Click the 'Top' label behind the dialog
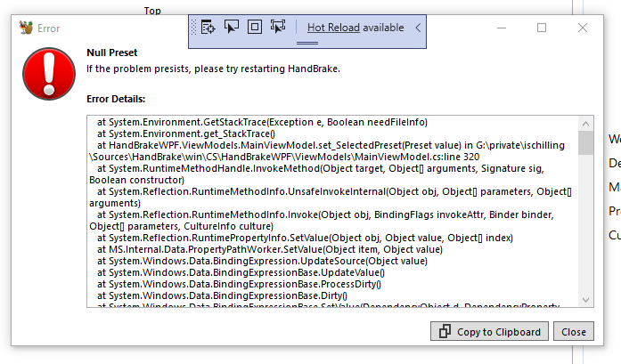The width and height of the screenshot is (621, 364). pos(152,11)
